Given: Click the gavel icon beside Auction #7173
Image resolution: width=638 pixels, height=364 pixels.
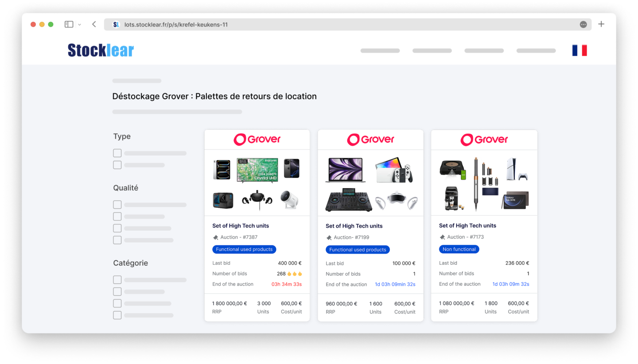Looking at the screenshot, I should 443,237.
